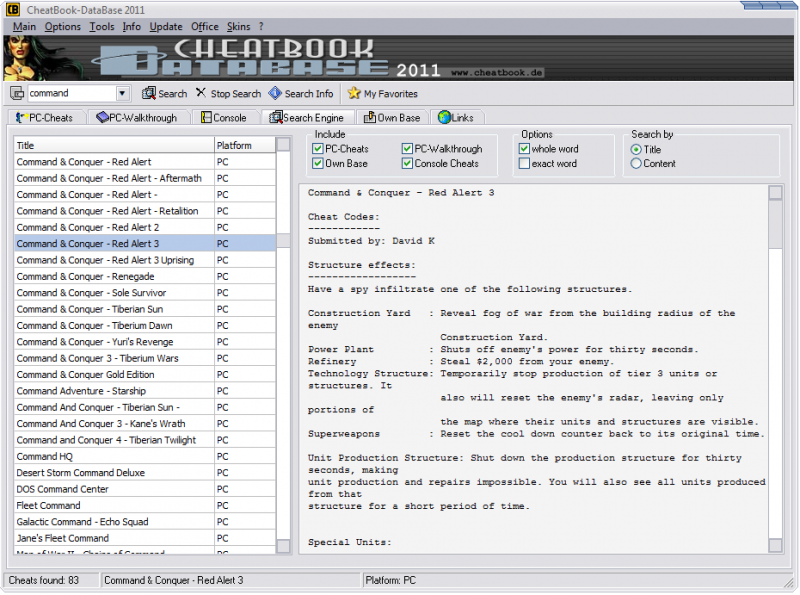Select 'Command & Conquer Gold Edition' row

tap(145, 374)
